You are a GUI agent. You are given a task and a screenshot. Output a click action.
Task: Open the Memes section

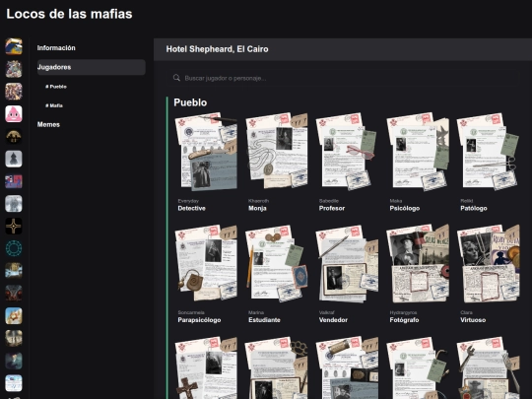[48, 124]
